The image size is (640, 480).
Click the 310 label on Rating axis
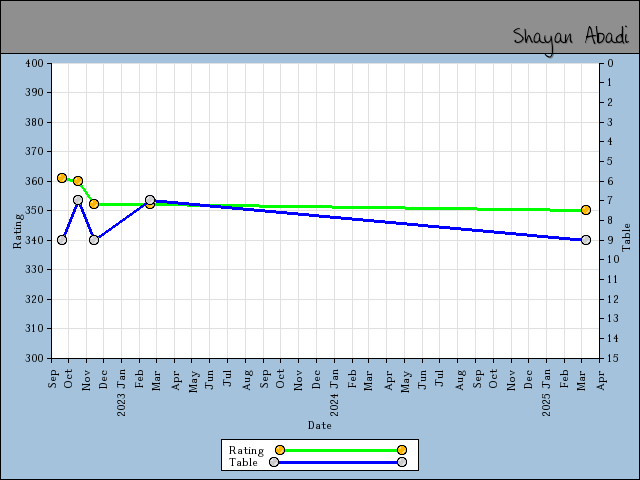point(34,329)
